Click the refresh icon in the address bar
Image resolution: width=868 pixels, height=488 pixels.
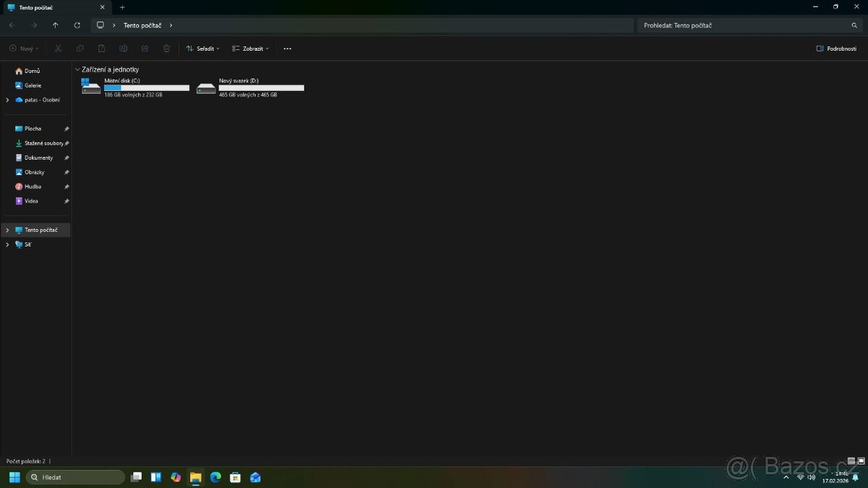pyautogui.click(x=77, y=25)
